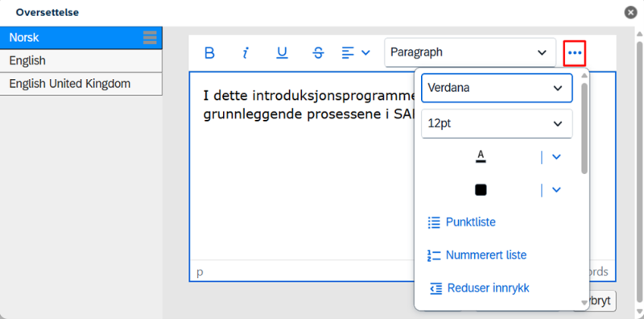Apply bold formatting with the B icon
The width and height of the screenshot is (644, 319).
pyautogui.click(x=209, y=52)
